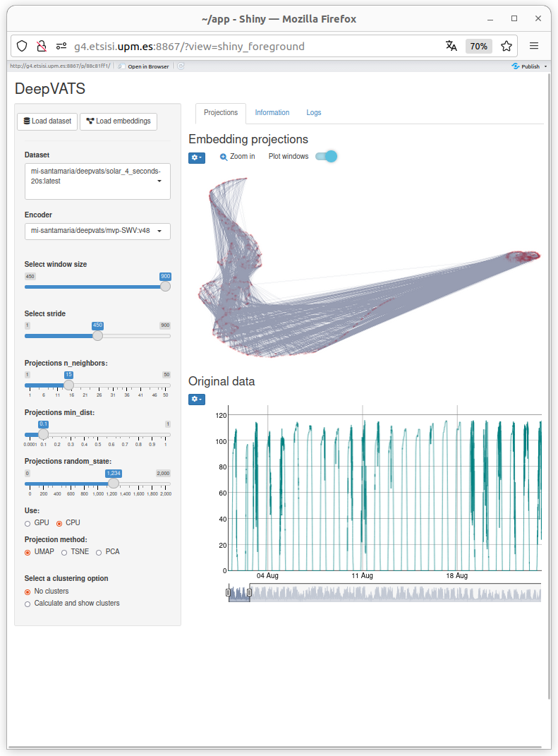Click the insecure connection padlock icon
This screenshot has height=756, width=558.
point(42,47)
